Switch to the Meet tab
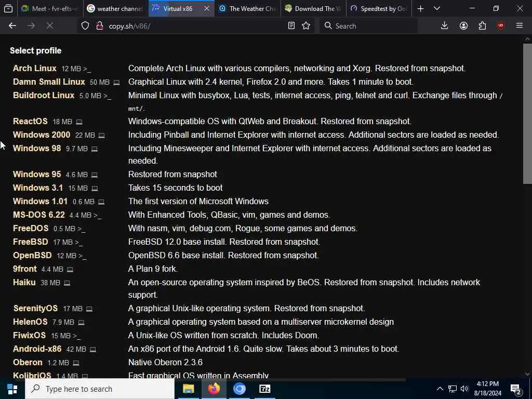Screen dimensions: 532x399 [x=50, y=8]
